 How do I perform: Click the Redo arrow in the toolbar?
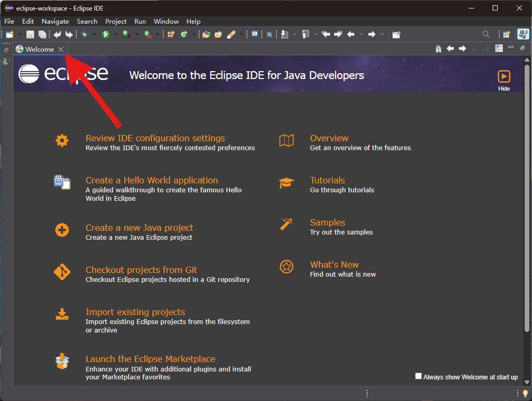[x=69, y=34]
